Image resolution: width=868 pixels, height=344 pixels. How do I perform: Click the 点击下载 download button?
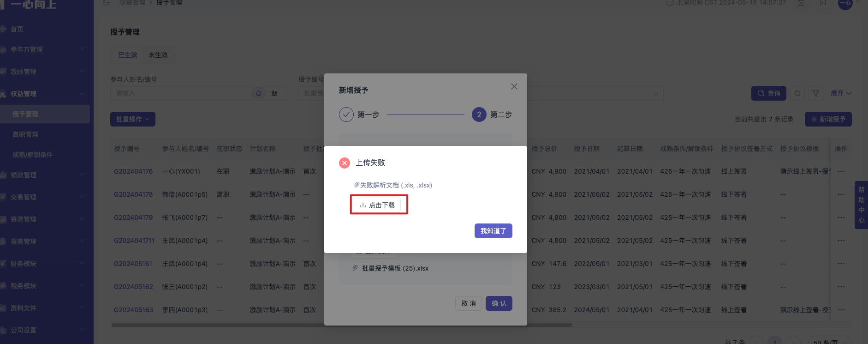pos(378,205)
